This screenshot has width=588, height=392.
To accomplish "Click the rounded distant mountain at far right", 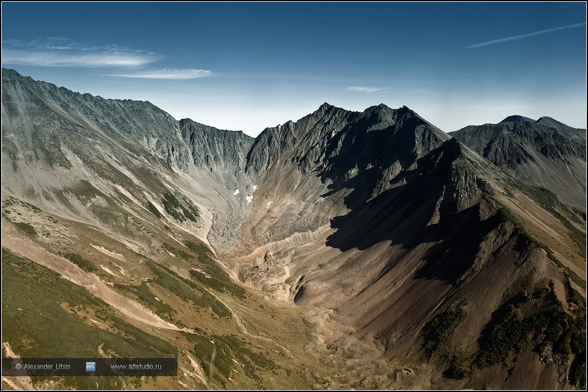I will [517, 120].
